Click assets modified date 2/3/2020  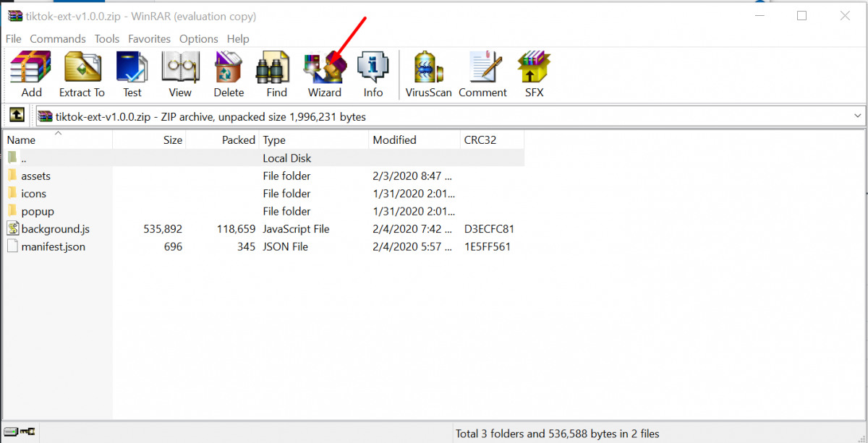click(413, 176)
